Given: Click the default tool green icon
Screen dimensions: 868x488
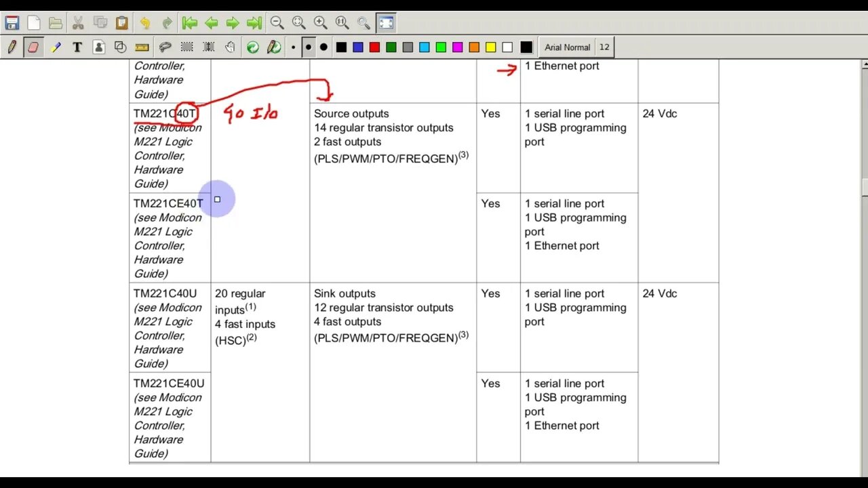Looking at the screenshot, I should click(x=253, y=47).
